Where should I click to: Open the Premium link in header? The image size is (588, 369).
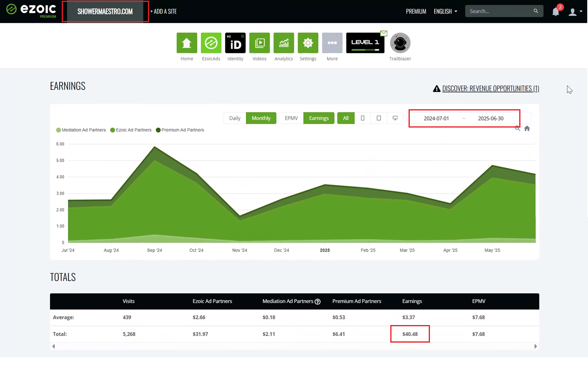pyautogui.click(x=416, y=11)
